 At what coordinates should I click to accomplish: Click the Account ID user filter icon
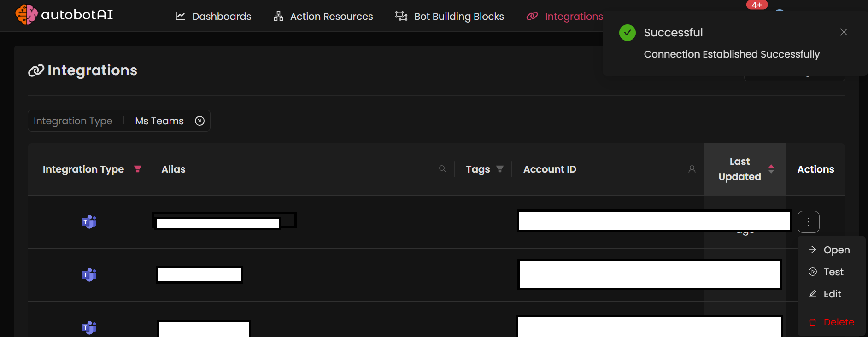692,169
